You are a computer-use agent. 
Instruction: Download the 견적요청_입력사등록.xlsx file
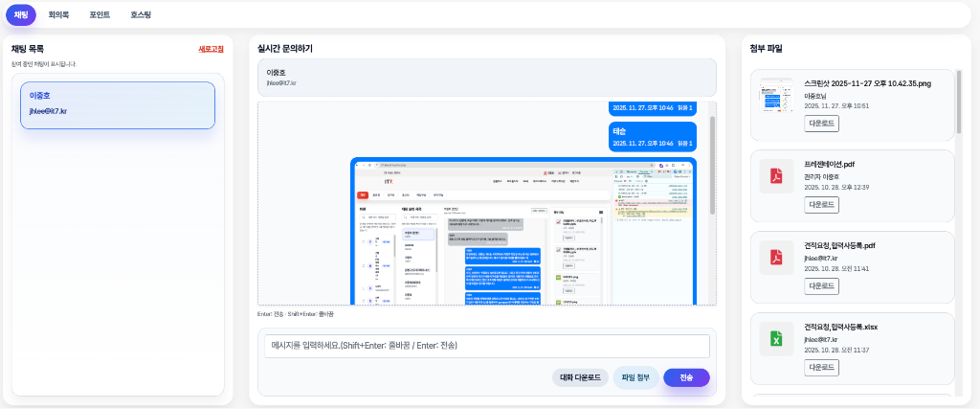pos(821,368)
